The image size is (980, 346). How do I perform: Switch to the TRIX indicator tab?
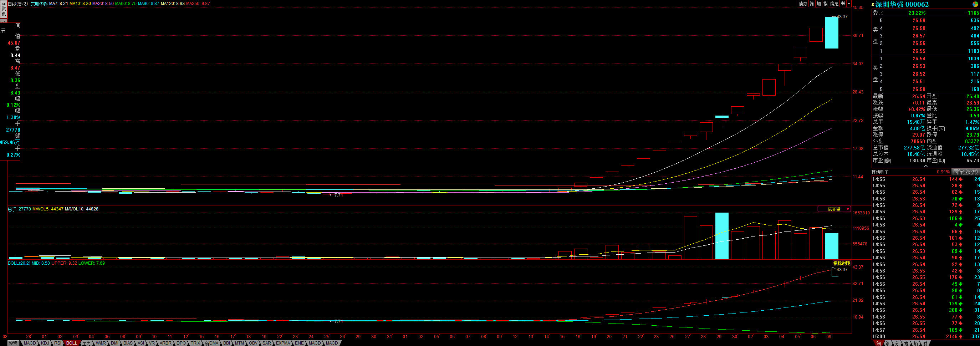coord(195,343)
